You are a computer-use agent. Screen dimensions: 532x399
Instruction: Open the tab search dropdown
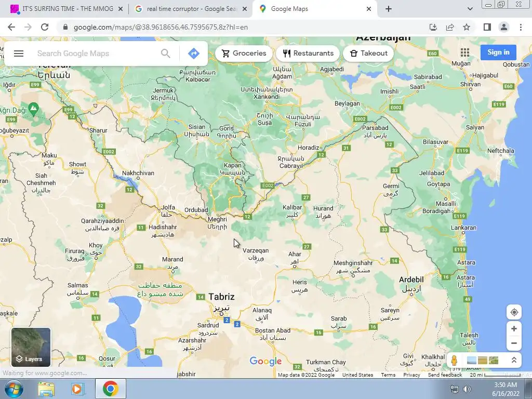tap(470, 9)
